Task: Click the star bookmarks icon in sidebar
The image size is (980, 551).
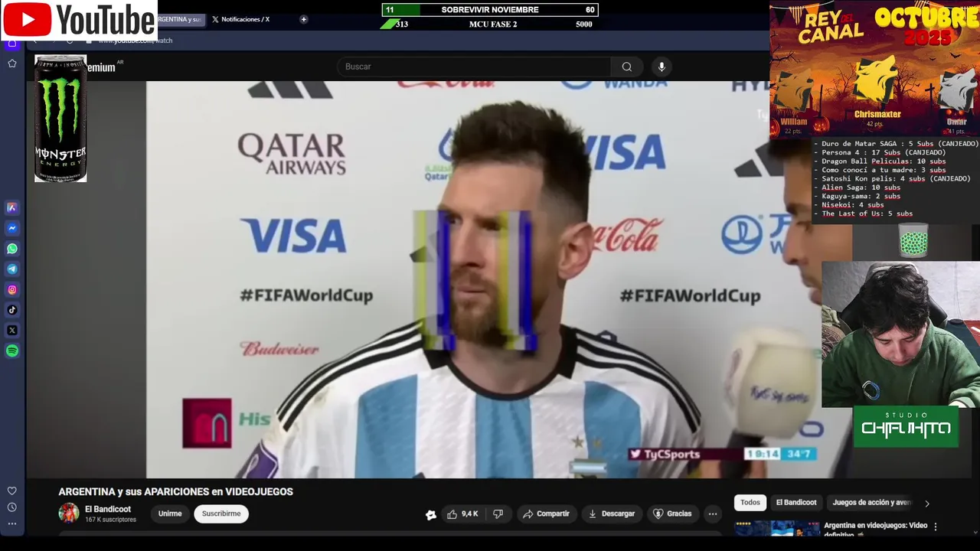Action: pyautogui.click(x=12, y=64)
